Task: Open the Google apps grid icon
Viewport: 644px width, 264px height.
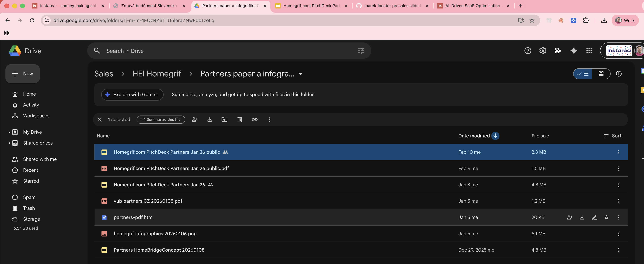Action: click(589, 51)
